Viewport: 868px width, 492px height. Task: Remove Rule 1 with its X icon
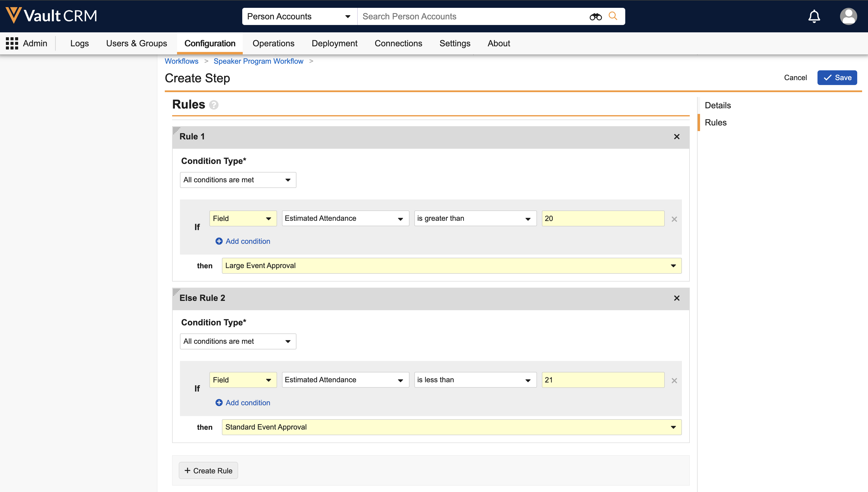(677, 137)
